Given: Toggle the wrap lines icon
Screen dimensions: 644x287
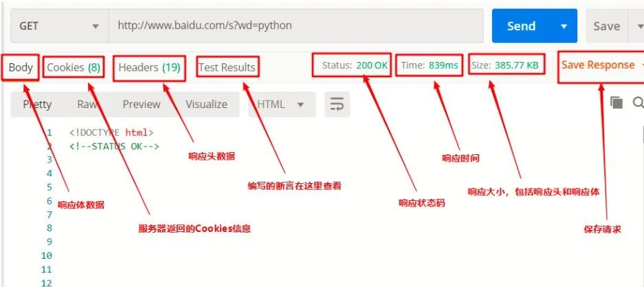Looking at the screenshot, I should (x=337, y=105).
